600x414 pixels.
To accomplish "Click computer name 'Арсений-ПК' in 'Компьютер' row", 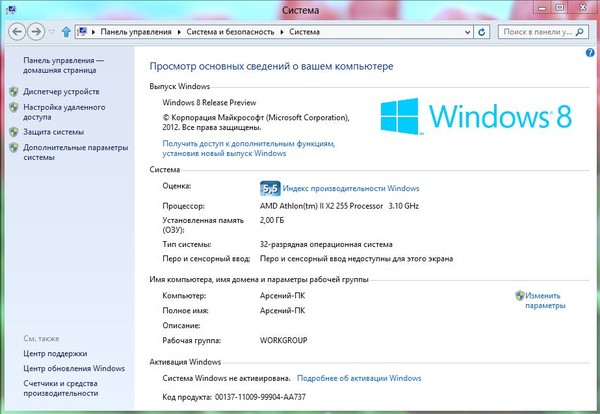I will click(x=282, y=296).
